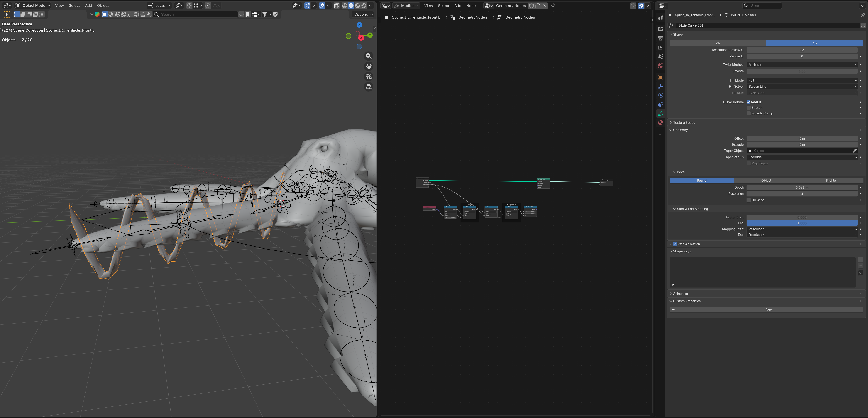This screenshot has width=868, height=418.
Task: Open the Physics properties tab
Action: coord(660,96)
